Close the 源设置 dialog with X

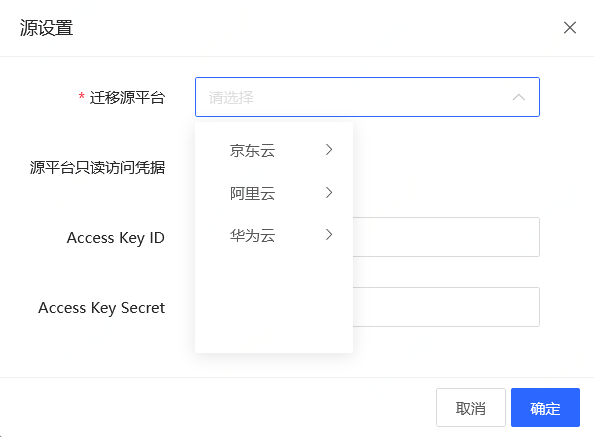(x=569, y=28)
